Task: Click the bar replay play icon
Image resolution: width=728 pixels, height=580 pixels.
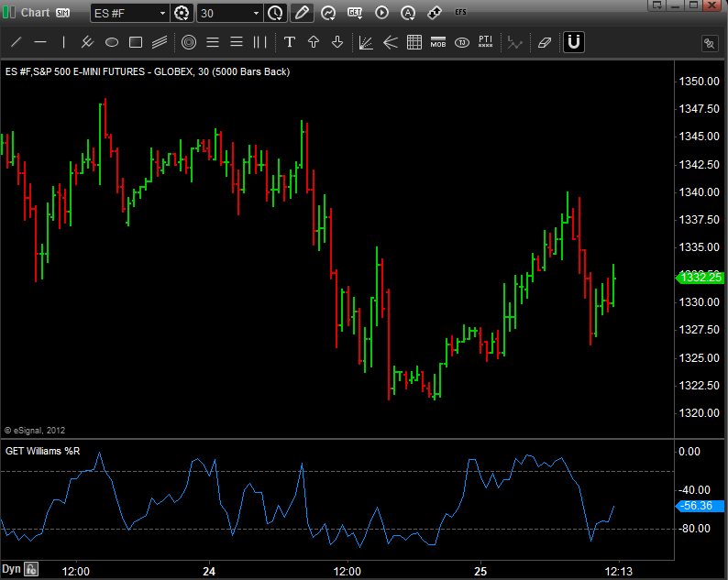Action: click(x=381, y=13)
